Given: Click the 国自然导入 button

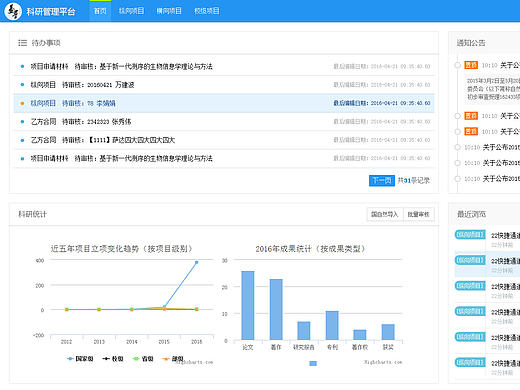Looking at the screenshot, I should (385, 214).
